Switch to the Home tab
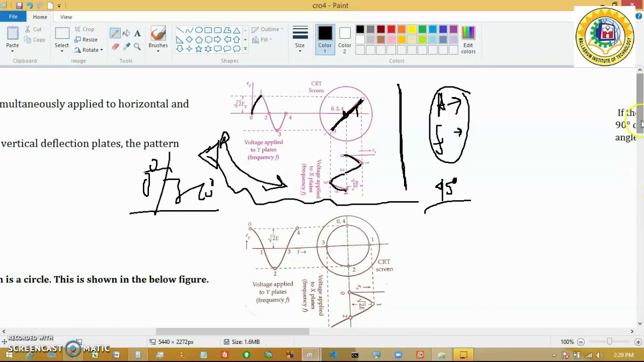Image resolution: width=644 pixels, height=362 pixels. pyautogui.click(x=40, y=17)
